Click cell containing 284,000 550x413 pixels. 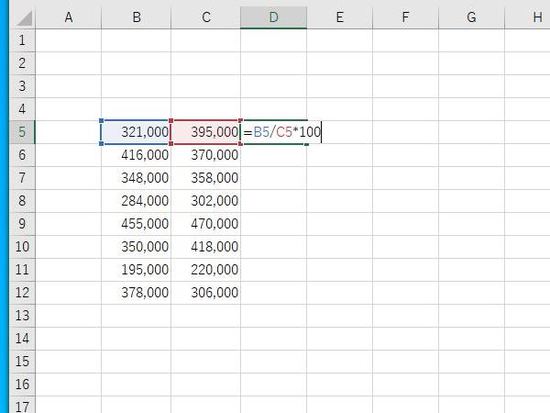[x=136, y=201]
